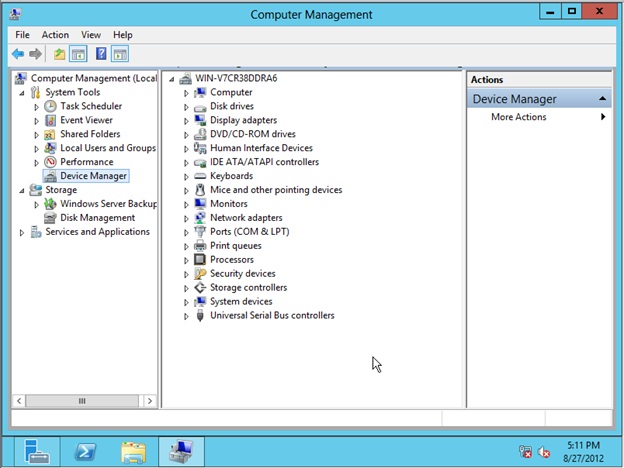Image resolution: width=624 pixels, height=468 pixels.
Task: Click the muted speaker tray icon
Action: 544,452
